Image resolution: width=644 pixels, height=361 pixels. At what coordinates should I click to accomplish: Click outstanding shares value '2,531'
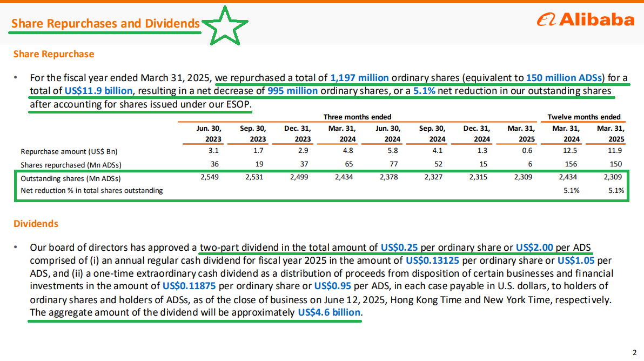(x=254, y=177)
